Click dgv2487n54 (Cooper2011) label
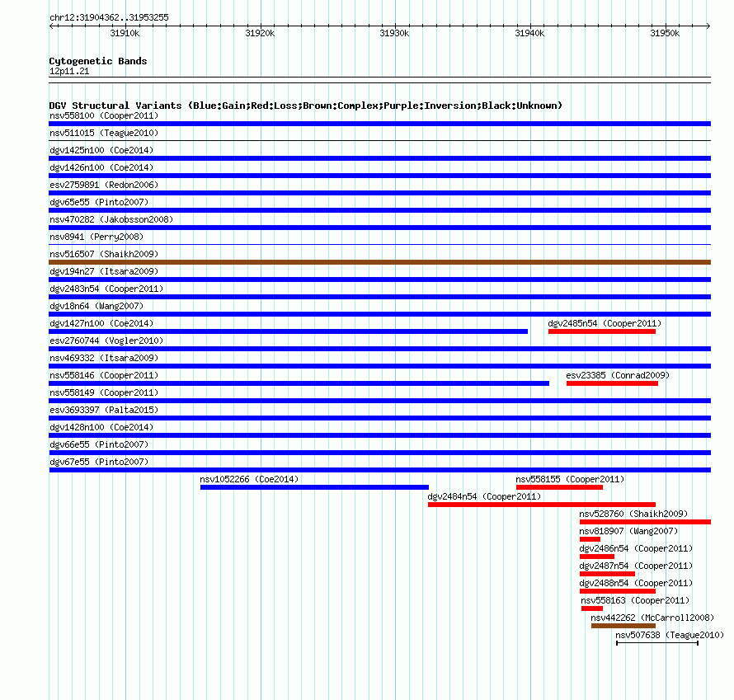 click(636, 566)
